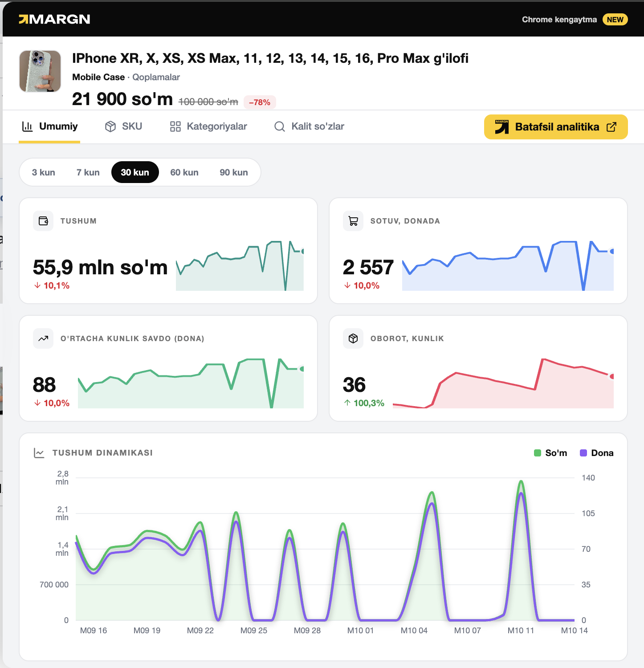Click the wallet icon on Tushum card

click(43, 221)
